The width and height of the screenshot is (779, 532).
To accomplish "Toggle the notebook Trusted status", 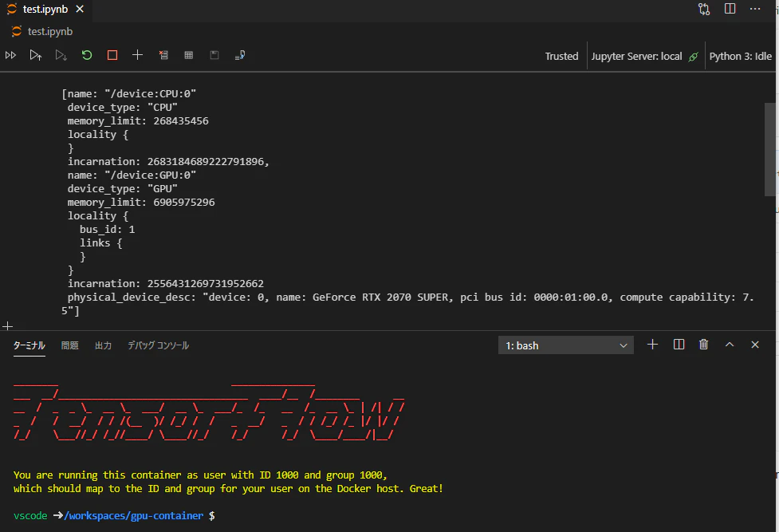I will tap(561, 56).
